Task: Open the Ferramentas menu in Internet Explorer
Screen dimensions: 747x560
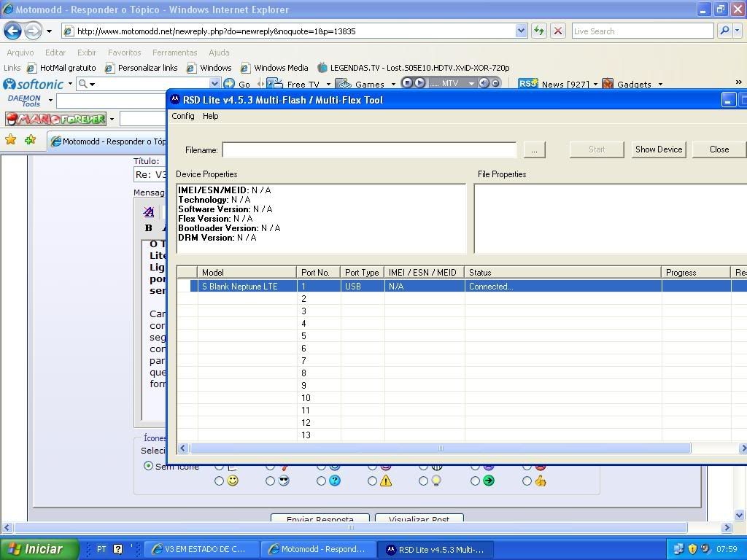Action: pyautogui.click(x=175, y=52)
